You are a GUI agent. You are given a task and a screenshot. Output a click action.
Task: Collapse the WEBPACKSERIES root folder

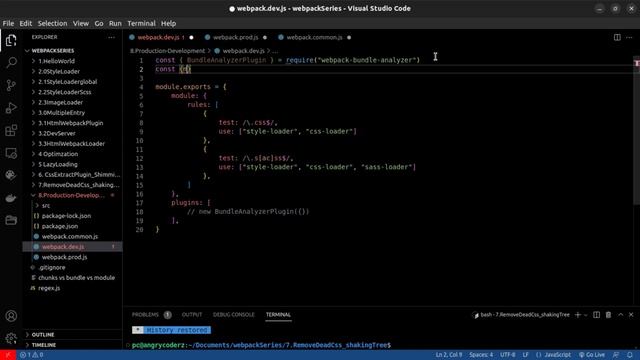pyautogui.click(x=52, y=51)
